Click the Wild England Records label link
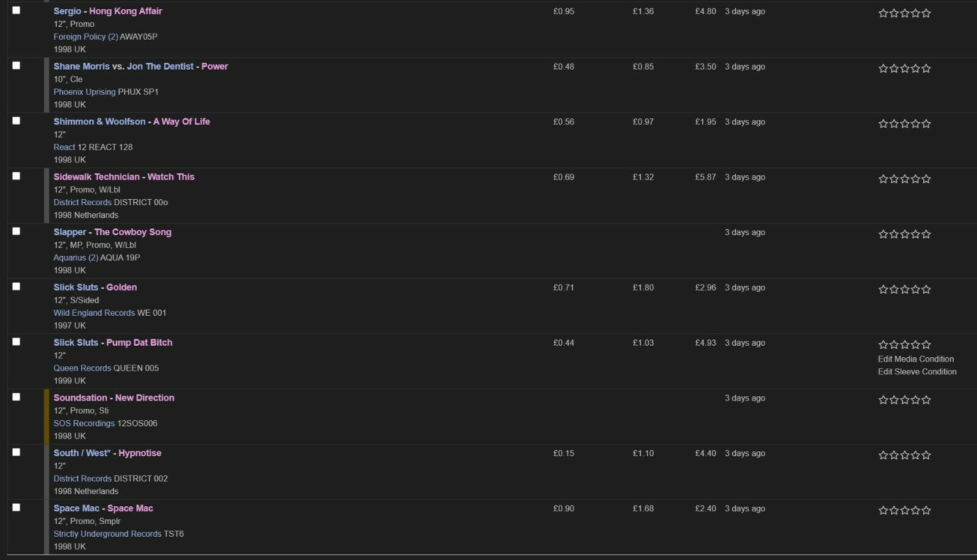Viewport: 977px width, 560px height. [94, 313]
